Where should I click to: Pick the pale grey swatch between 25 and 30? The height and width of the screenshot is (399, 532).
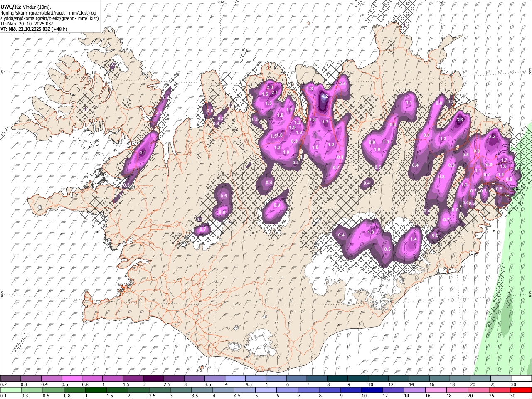point(500,379)
